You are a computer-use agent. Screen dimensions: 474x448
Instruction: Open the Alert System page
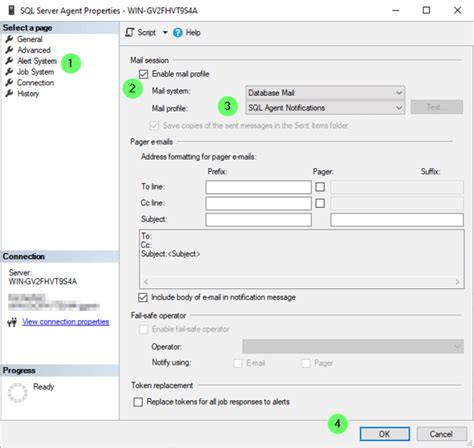(x=37, y=61)
